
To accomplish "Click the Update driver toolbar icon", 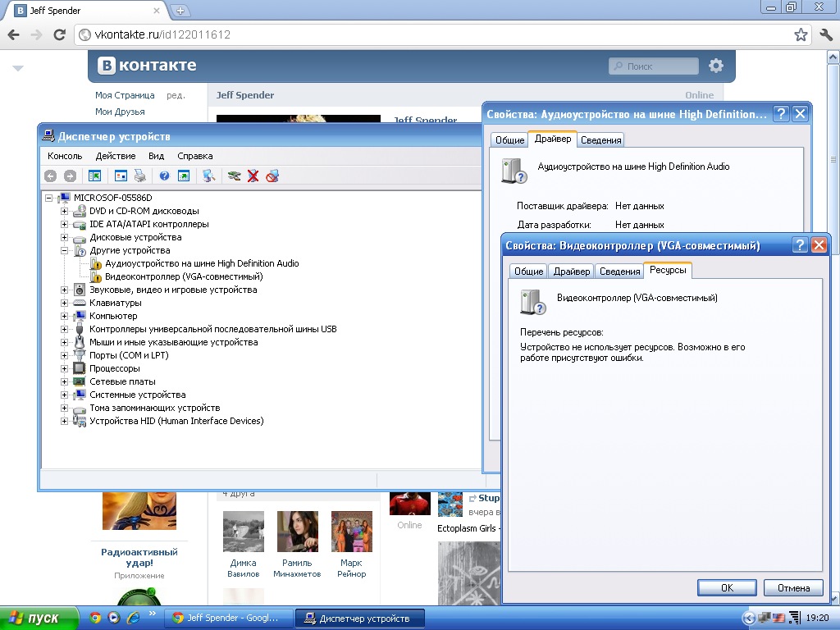I will click(235, 176).
